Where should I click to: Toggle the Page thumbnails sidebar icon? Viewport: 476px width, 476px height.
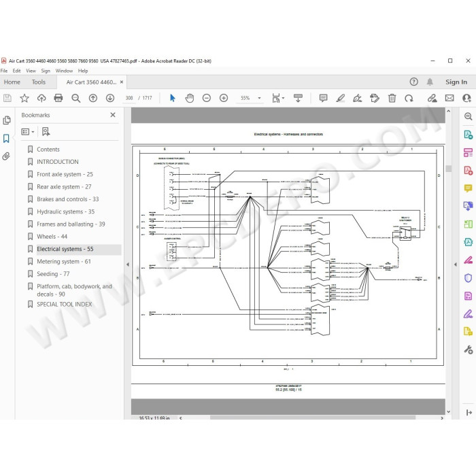6,120
